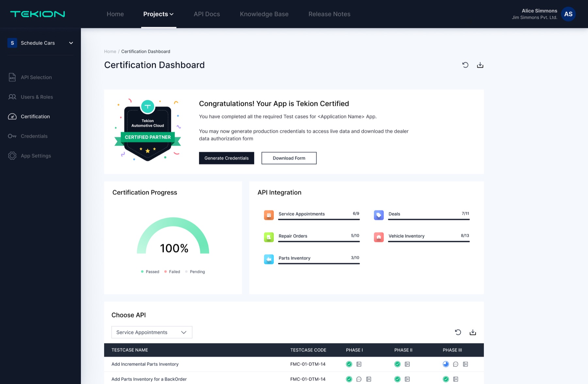Open the API Docs tab
Screen dimensions: 588x384
click(207, 14)
